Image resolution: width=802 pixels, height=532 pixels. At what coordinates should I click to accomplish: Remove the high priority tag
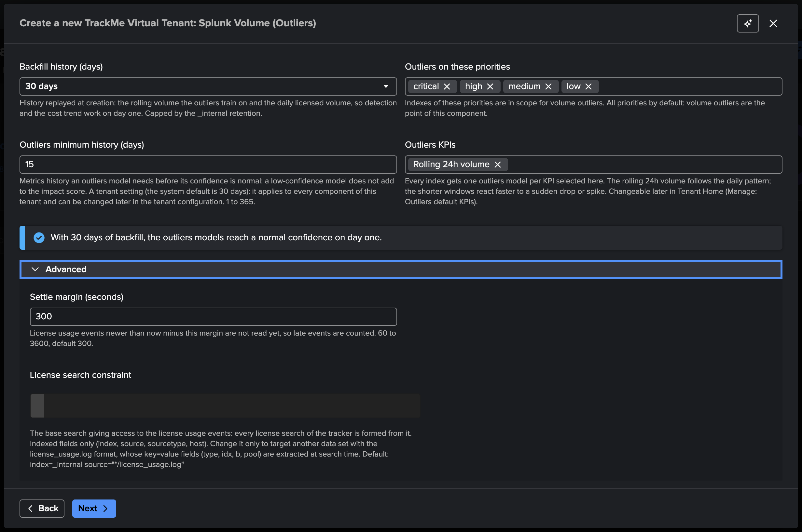pos(490,86)
